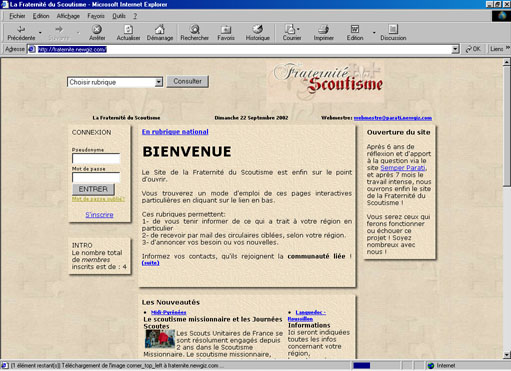511x371 pixels.
Task: Go back with the Précédente toolbar icon
Action: (21, 33)
